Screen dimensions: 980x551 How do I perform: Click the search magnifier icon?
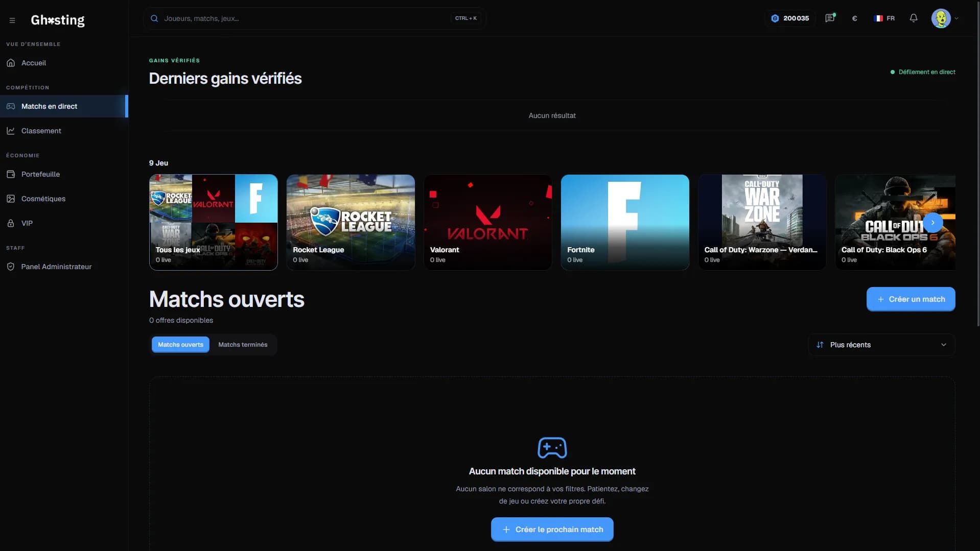point(154,18)
